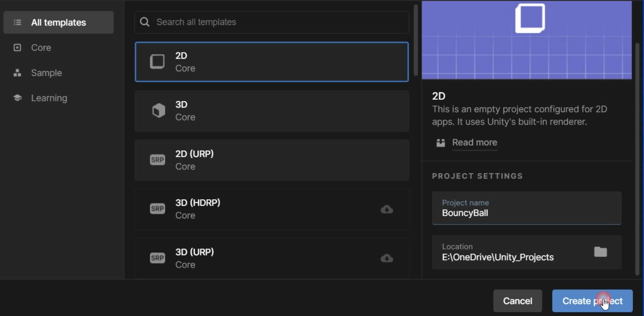Open the Learning templates section
644x316 pixels.
tap(49, 98)
